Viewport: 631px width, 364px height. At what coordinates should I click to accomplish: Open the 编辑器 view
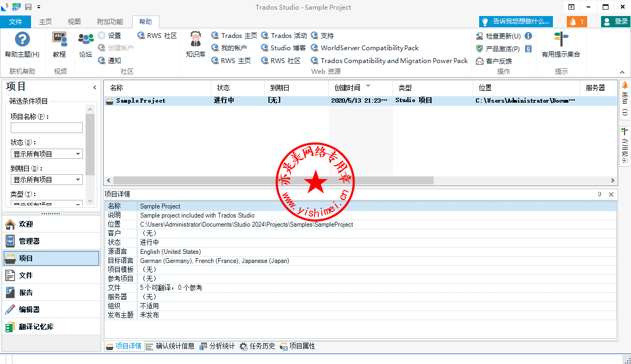coord(51,309)
